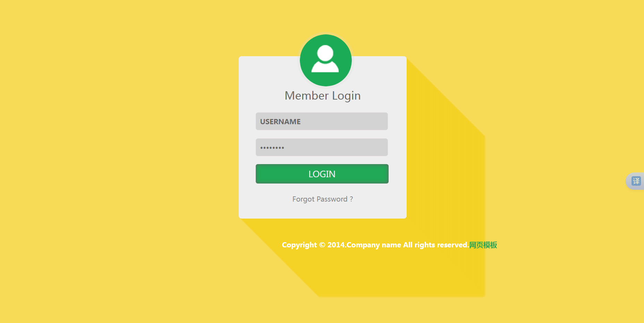Screen dimensions: 644x323
Task: Click the question mark after Forgot Password
Action: (351, 199)
